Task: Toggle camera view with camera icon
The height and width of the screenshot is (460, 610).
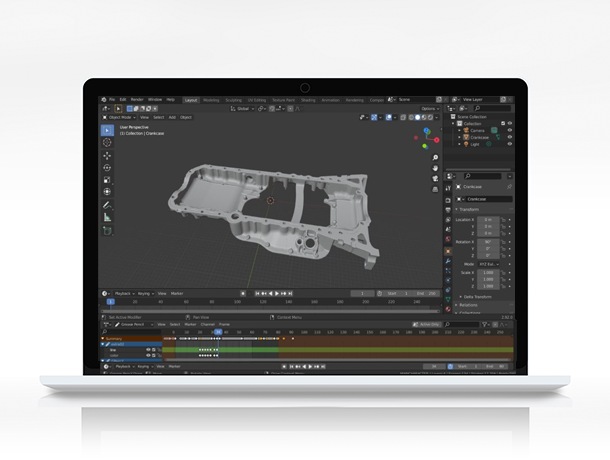Action: [x=435, y=179]
